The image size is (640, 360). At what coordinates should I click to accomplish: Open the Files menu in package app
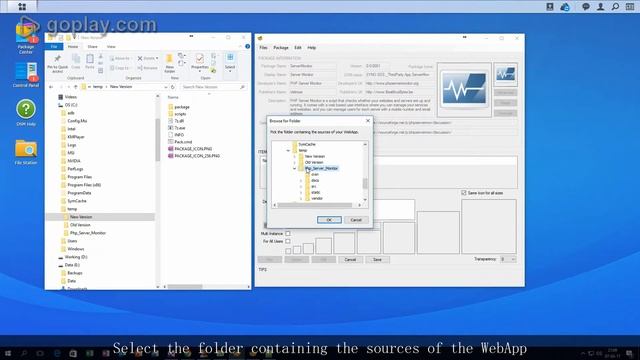[x=264, y=48]
